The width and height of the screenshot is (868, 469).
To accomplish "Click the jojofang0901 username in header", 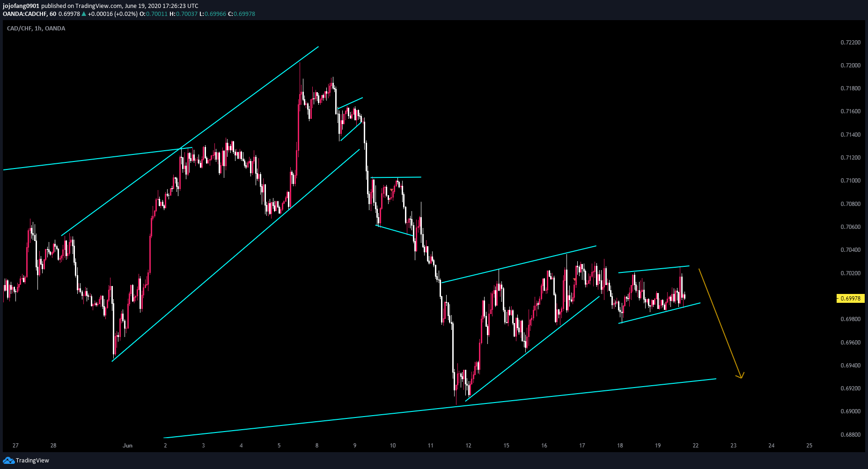I will [x=21, y=6].
